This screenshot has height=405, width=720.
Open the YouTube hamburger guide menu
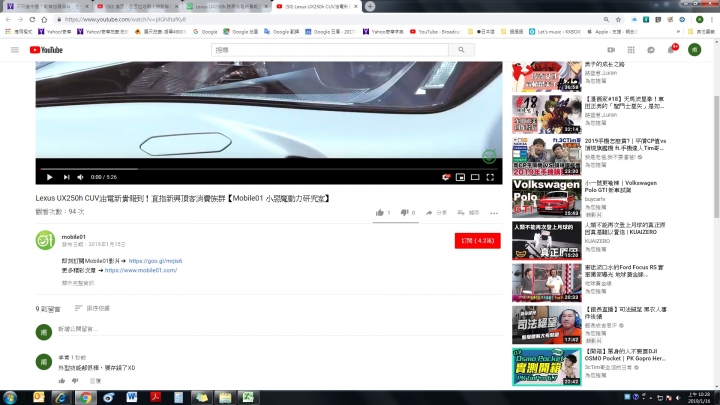pyautogui.click(x=15, y=50)
